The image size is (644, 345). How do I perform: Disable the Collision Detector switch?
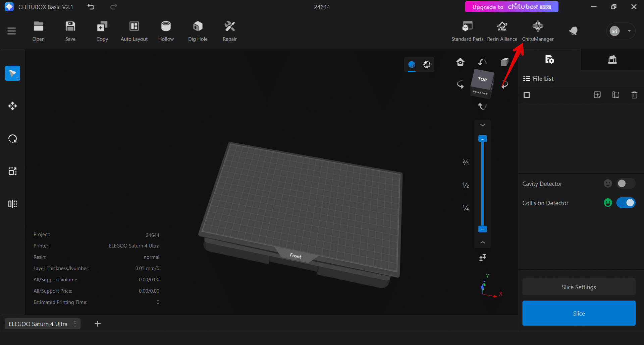click(626, 203)
